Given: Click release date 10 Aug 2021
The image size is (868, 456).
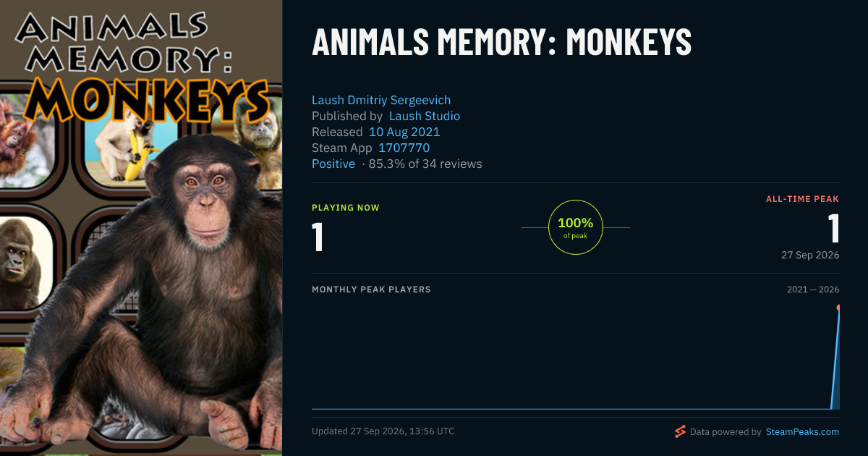Looking at the screenshot, I should click(x=404, y=132).
